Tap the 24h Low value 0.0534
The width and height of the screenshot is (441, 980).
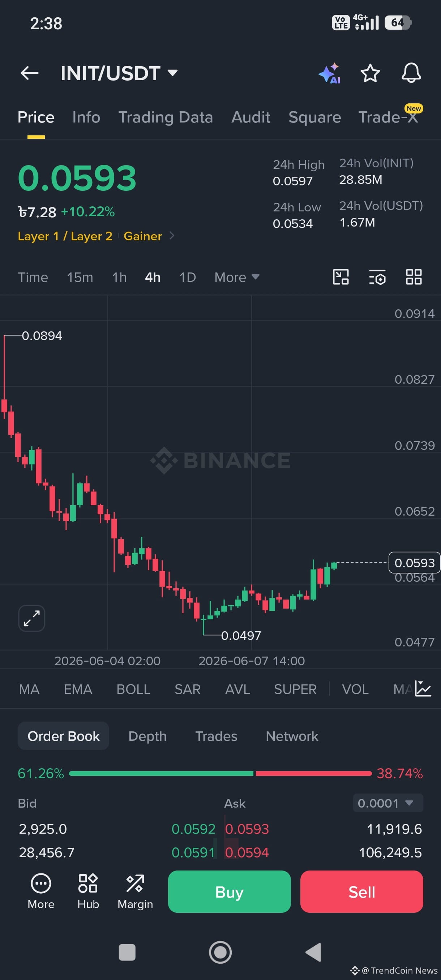[292, 224]
